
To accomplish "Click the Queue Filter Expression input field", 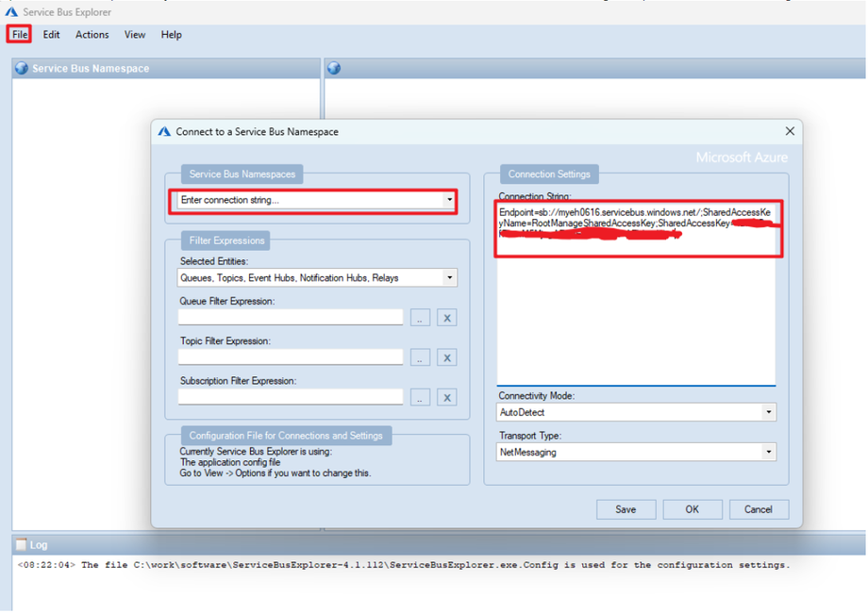I will 291,317.
